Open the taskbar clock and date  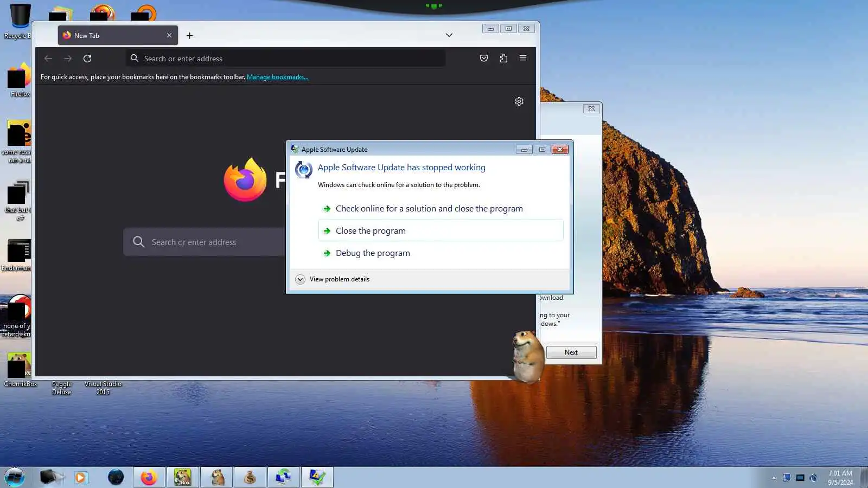[x=840, y=478]
